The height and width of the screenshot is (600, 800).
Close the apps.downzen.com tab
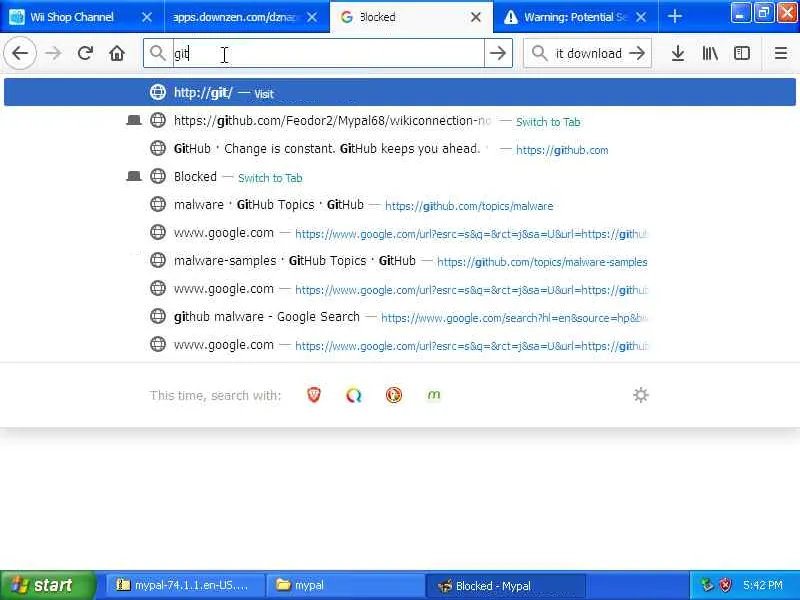(x=312, y=17)
